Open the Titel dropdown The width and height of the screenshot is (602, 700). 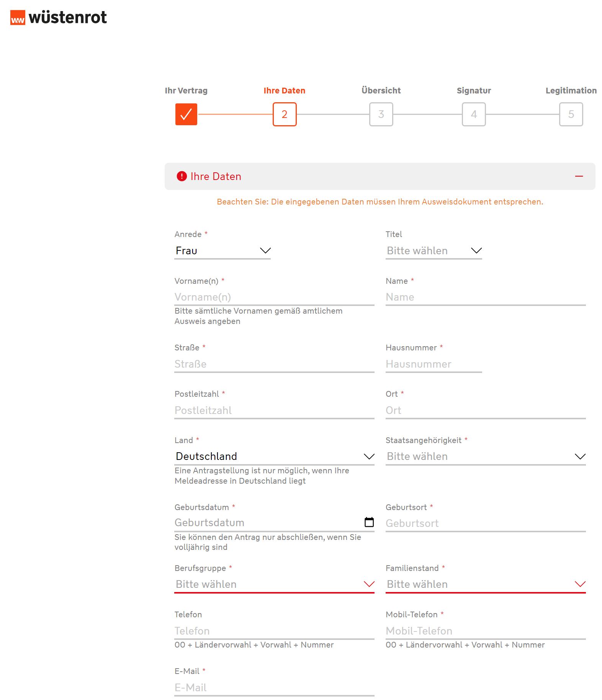[x=434, y=251]
